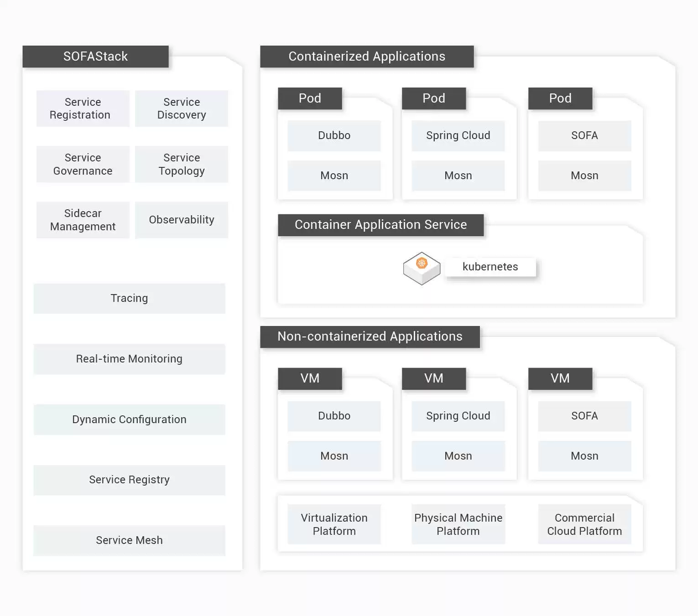This screenshot has width=698, height=616.
Task: Select the Observability box
Action: (182, 220)
